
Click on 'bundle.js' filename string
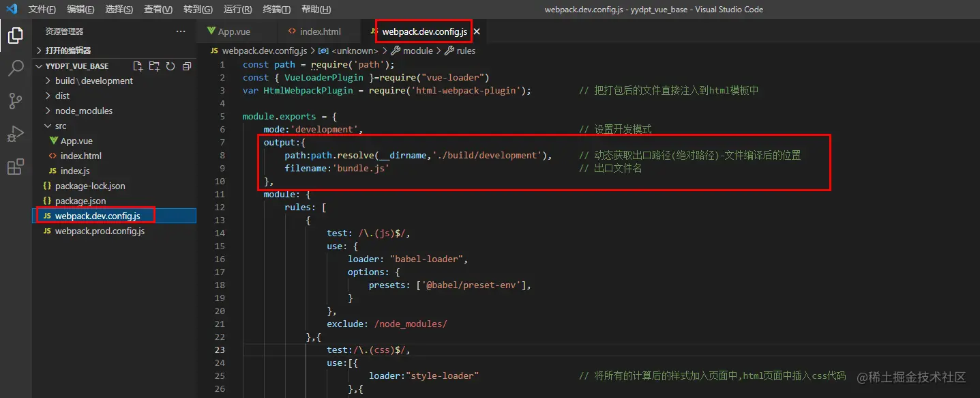pos(361,169)
